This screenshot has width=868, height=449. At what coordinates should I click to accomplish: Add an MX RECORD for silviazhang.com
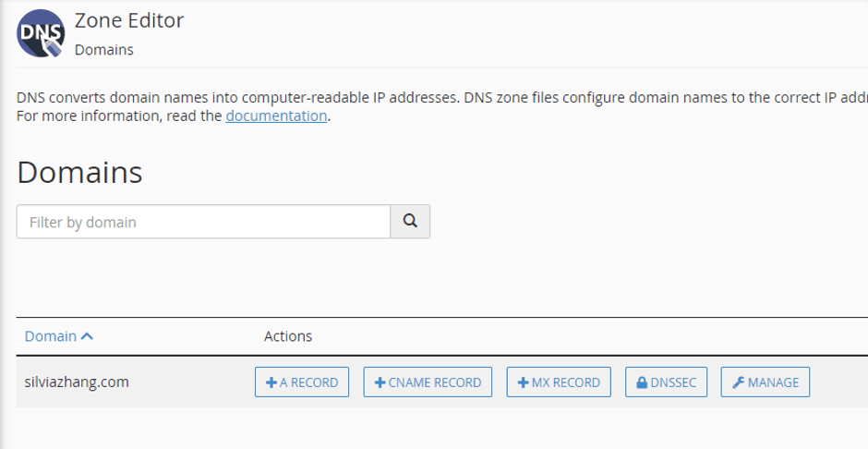click(559, 382)
